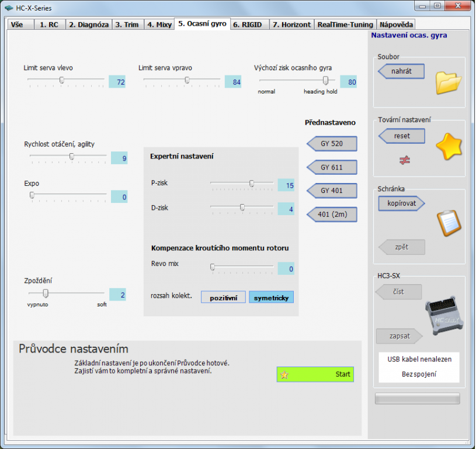Select the symetricky collective range option
This screenshot has height=449, width=476.
click(x=271, y=298)
